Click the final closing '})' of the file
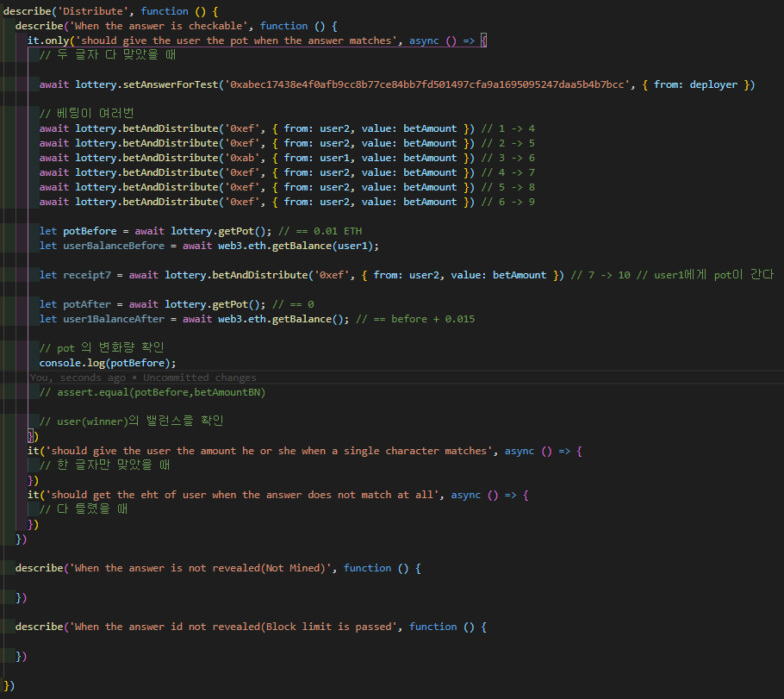784x699 pixels. coord(9,685)
